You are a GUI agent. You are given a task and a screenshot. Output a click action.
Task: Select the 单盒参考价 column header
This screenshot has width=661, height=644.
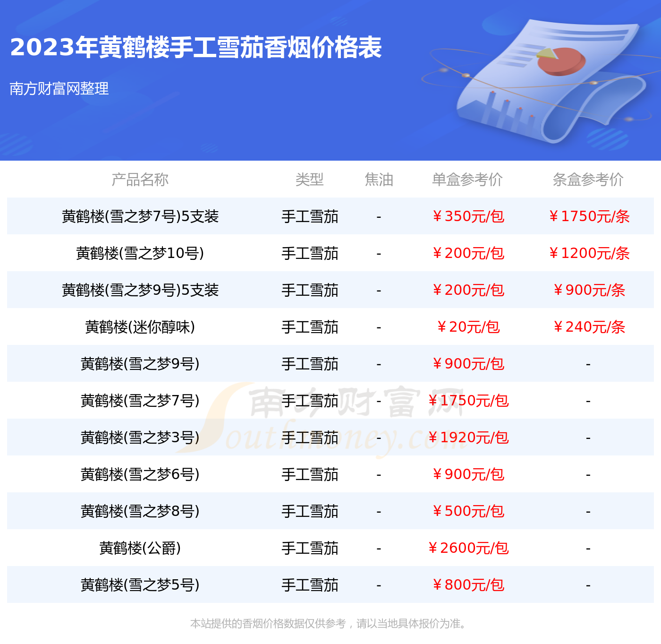[x=467, y=180]
